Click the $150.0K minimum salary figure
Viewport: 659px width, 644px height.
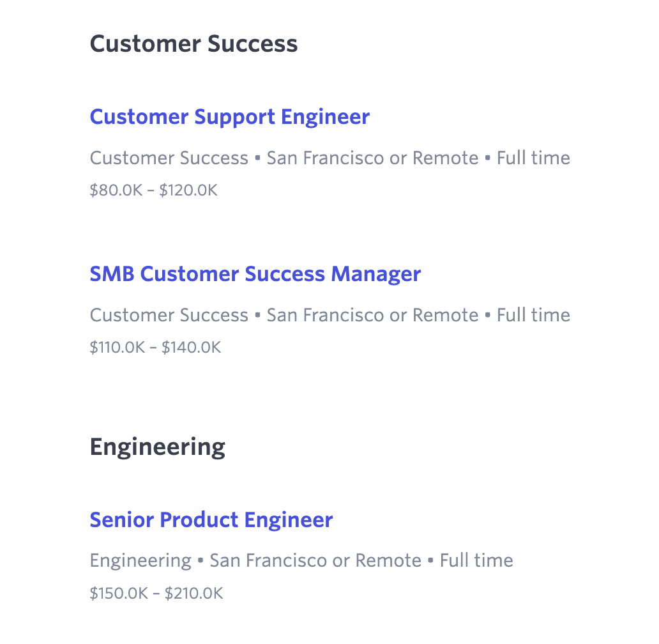tap(119, 594)
